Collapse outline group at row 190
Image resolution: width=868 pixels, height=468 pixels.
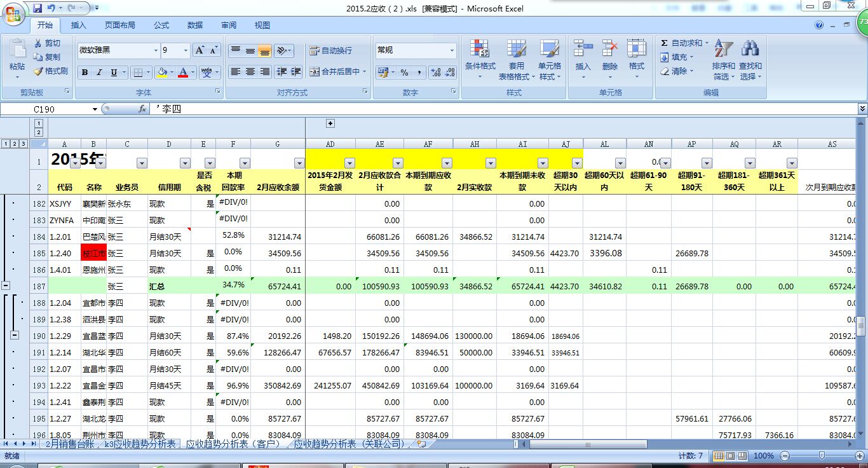(15, 335)
